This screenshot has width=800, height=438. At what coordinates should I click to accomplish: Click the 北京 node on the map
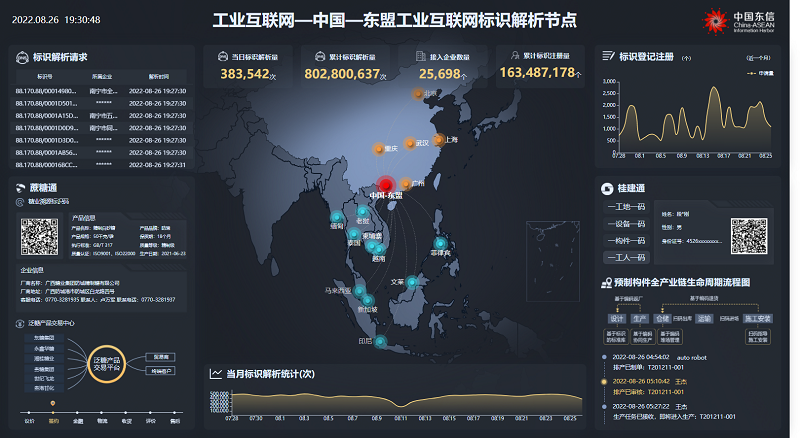coord(418,93)
